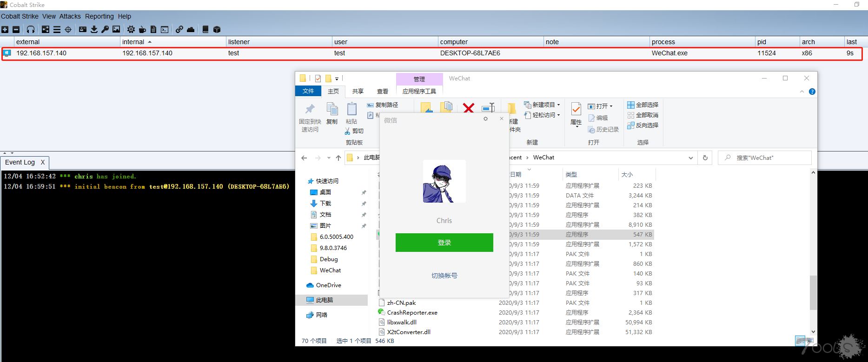Open View menu in Cobalt Strike
This screenshot has width=868, height=362.
(49, 16)
